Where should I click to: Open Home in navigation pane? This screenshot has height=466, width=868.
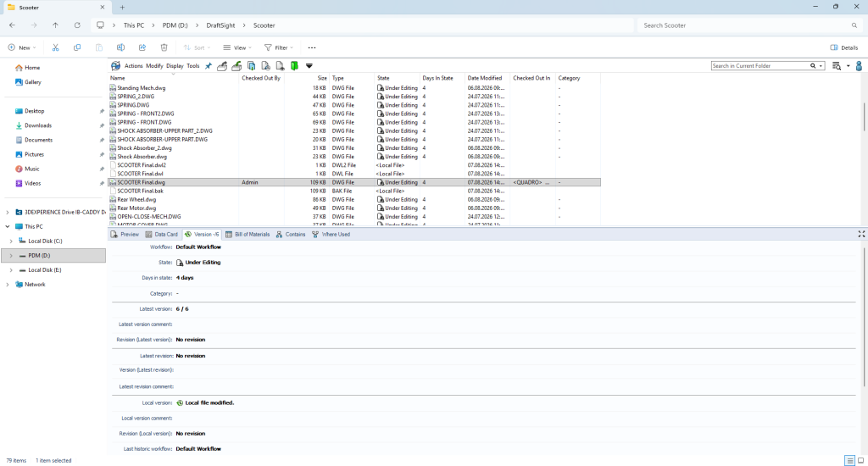coord(28,68)
